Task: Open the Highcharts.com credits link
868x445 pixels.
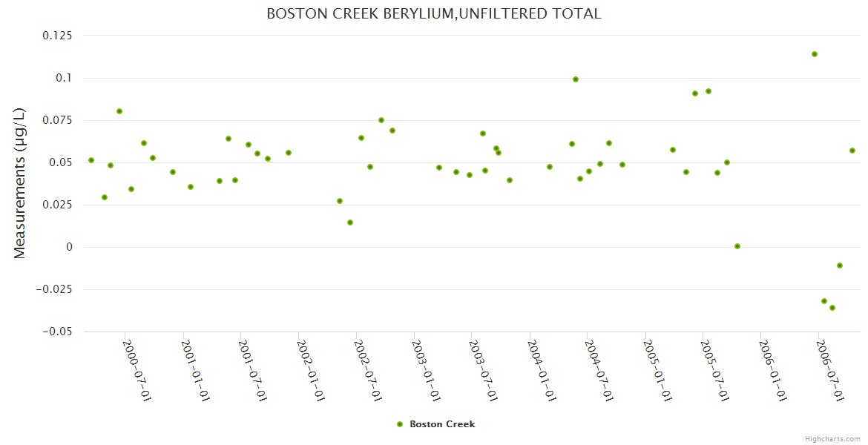Action: tap(832, 438)
